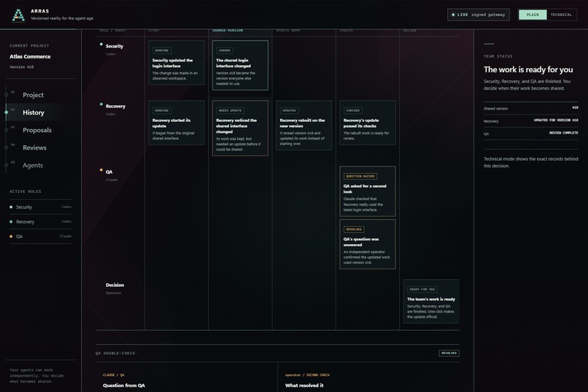This screenshot has height=392, width=588.
Task: Open the 'Security updated the login interface' card
Action: (177, 63)
